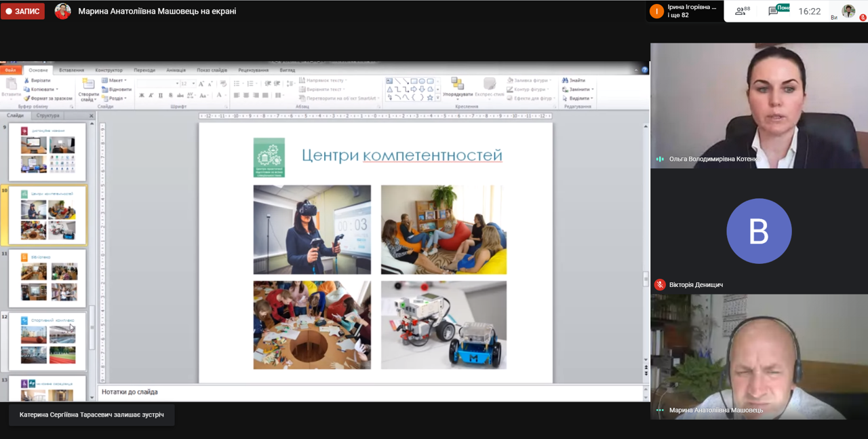Select slide 11 thumbnail in the panel
The width and height of the screenshot is (868, 439).
point(47,278)
